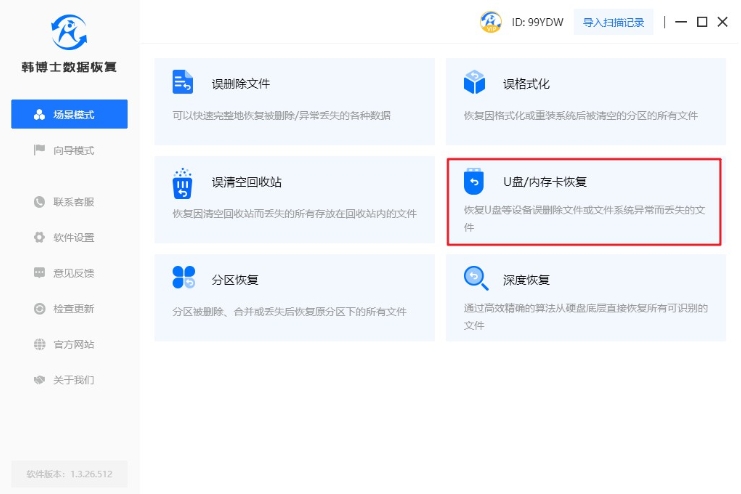Click the 软件版本 1.3.26.512 label
Screen dimensions: 741x494
[69, 474]
